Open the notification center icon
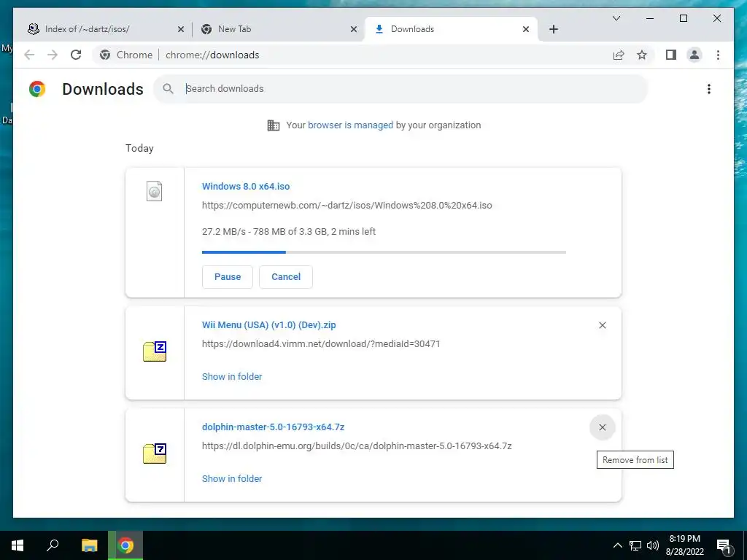Image resolution: width=747 pixels, height=560 pixels. tap(724, 545)
